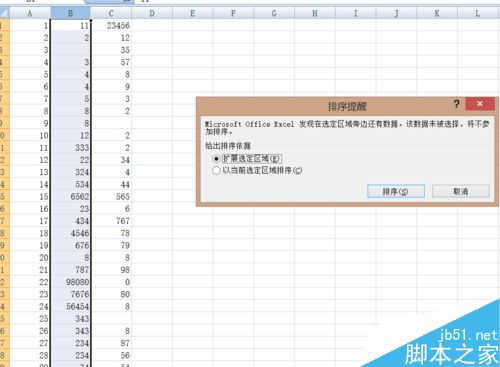Click cell containing 4546 in column B
Image resolution: width=500 pixels, height=367 pixels.
tap(70, 233)
